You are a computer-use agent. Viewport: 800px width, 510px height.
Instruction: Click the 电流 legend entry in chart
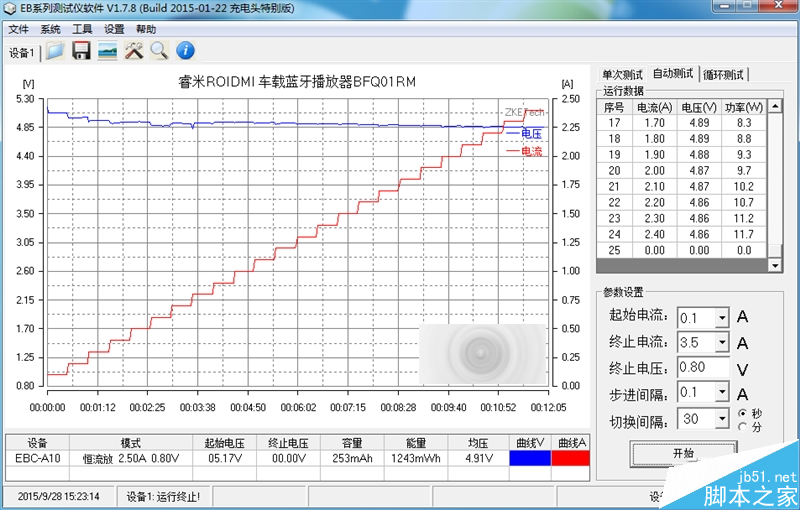click(524, 151)
